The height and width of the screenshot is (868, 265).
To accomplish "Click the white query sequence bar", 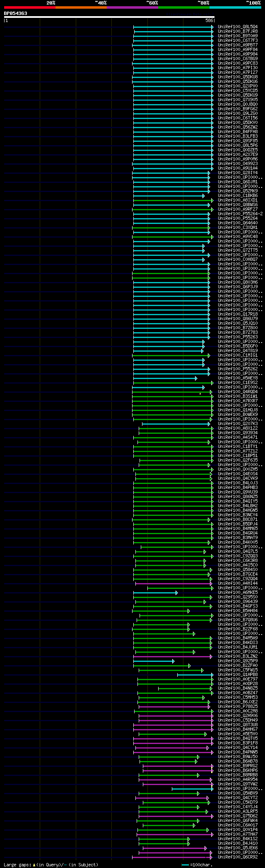I will tap(109, 17).
